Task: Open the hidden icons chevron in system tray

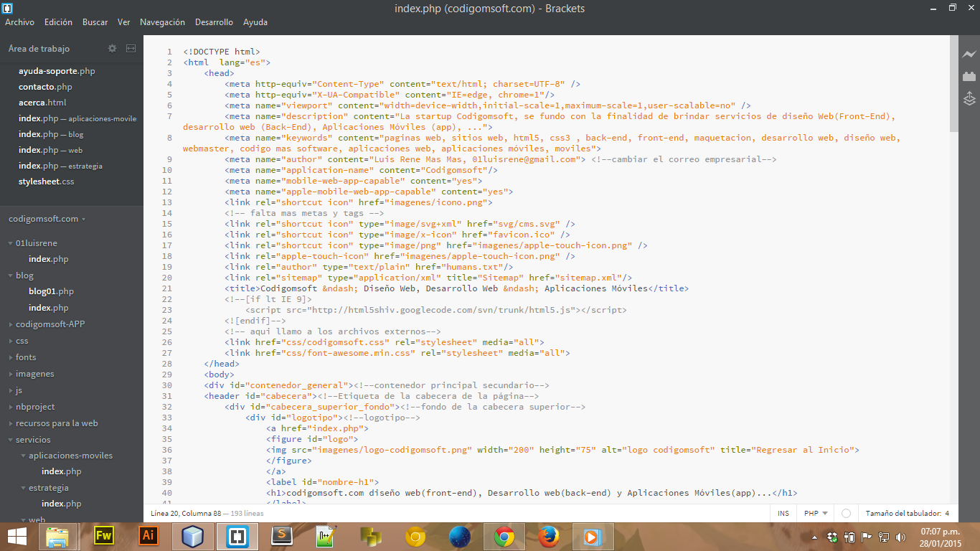Action: pyautogui.click(x=814, y=536)
